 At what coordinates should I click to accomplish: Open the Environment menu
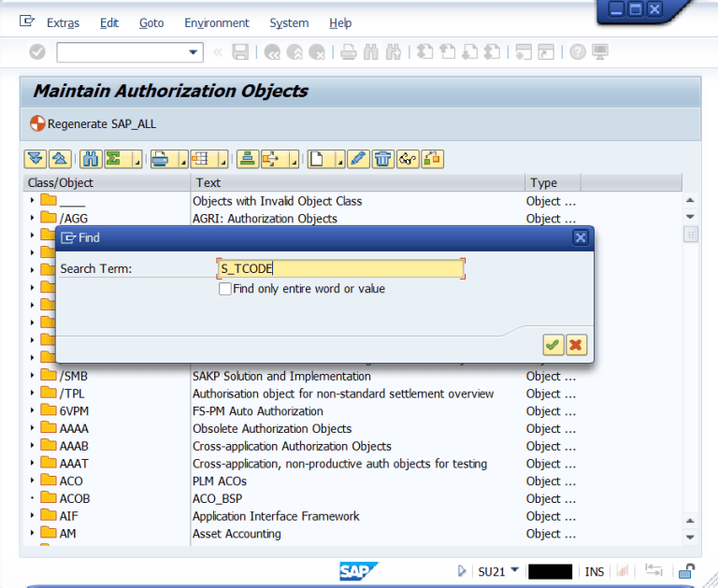217,22
